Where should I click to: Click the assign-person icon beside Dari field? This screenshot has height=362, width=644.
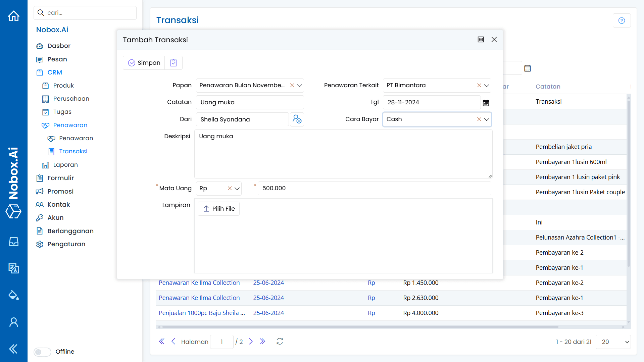[297, 119]
